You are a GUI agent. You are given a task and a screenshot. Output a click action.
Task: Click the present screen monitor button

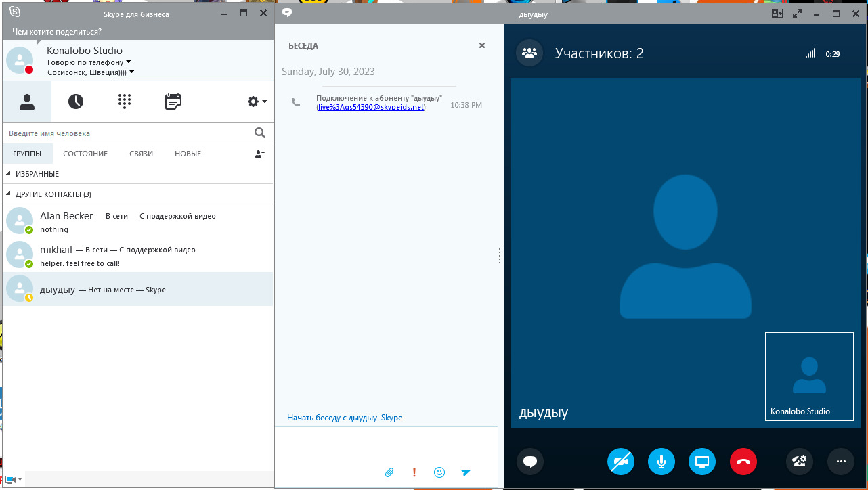coord(702,462)
